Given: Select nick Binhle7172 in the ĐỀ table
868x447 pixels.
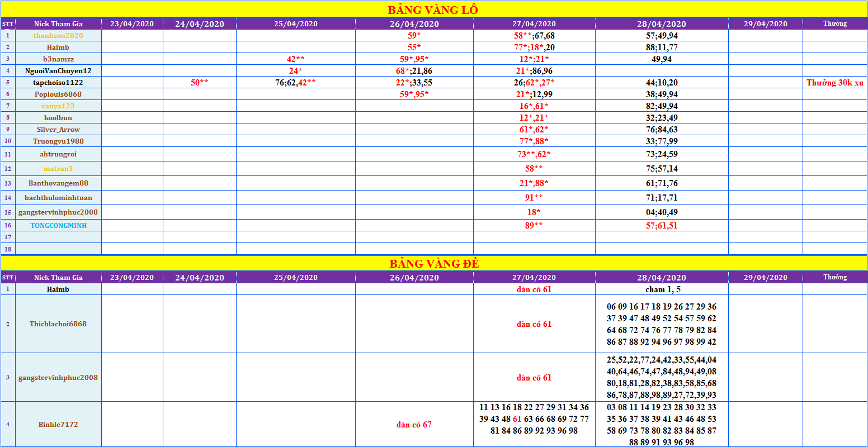Looking at the screenshot, I should tap(58, 424).
